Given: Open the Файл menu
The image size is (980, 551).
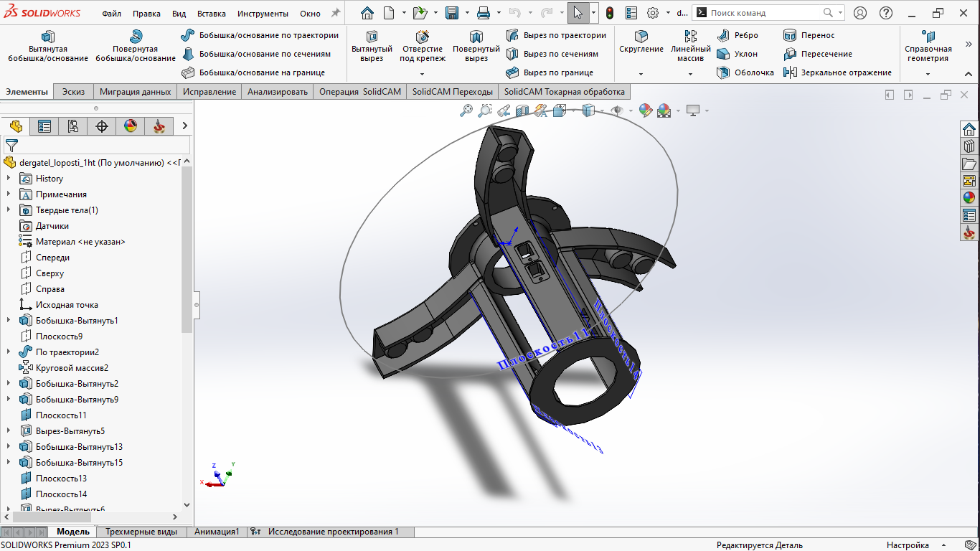Looking at the screenshot, I should (111, 14).
